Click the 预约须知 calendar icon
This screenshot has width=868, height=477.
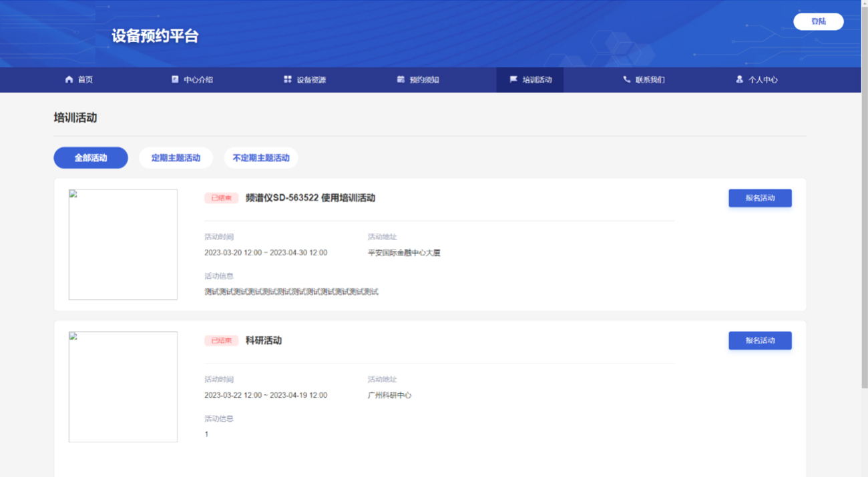tap(401, 79)
